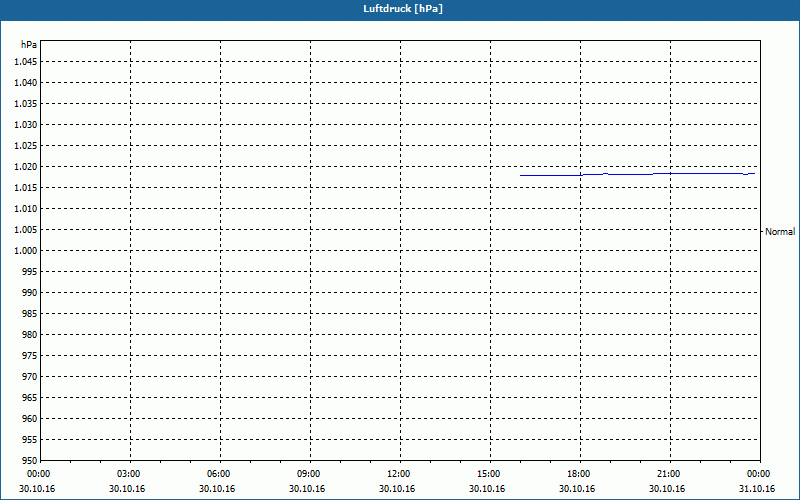Select the 1.020 y-axis value
Screen dimensions: 800x500
pyautogui.click(x=26, y=167)
